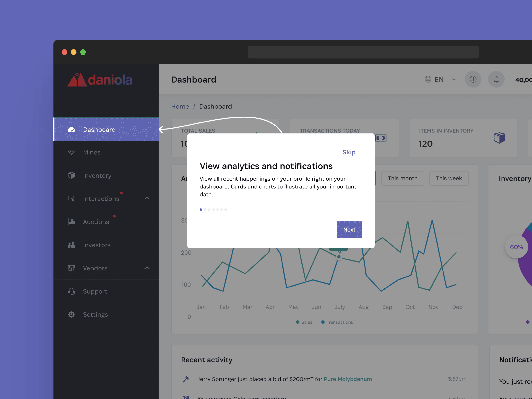Click the July data point marker
Screen dimensions: 532x399
(x=339, y=257)
